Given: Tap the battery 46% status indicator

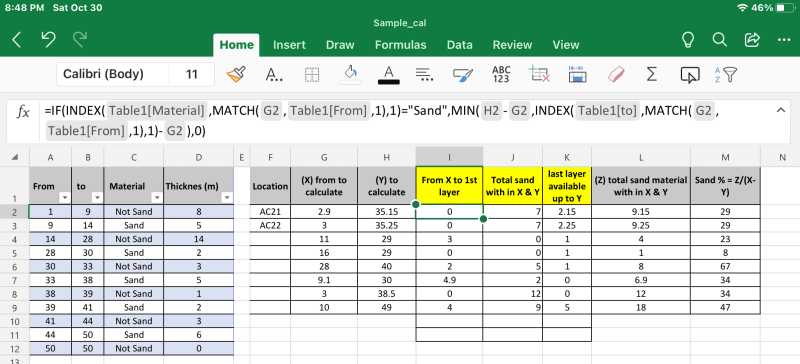Looking at the screenshot, I should tap(773, 8).
